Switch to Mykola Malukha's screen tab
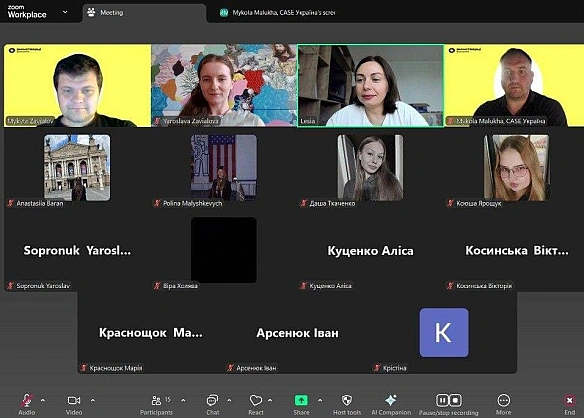Viewport: 584px width, 418px height. pyautogui.click(x=277, y=13)
